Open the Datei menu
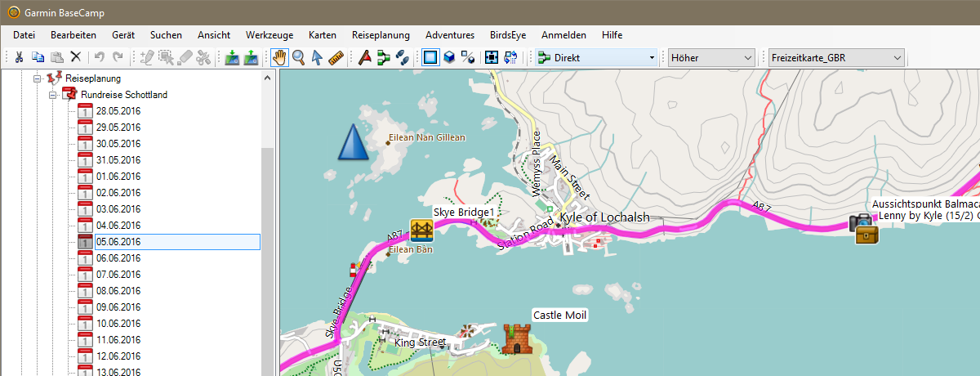980x376 pixels. click(x=24, y=35)
